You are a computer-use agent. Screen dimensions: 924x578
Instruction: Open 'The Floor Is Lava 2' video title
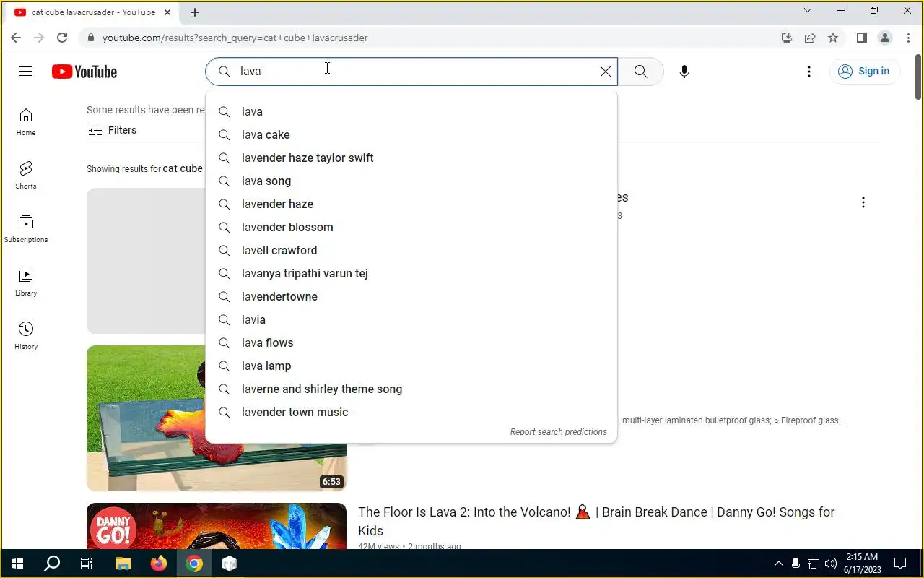point(596,521)
